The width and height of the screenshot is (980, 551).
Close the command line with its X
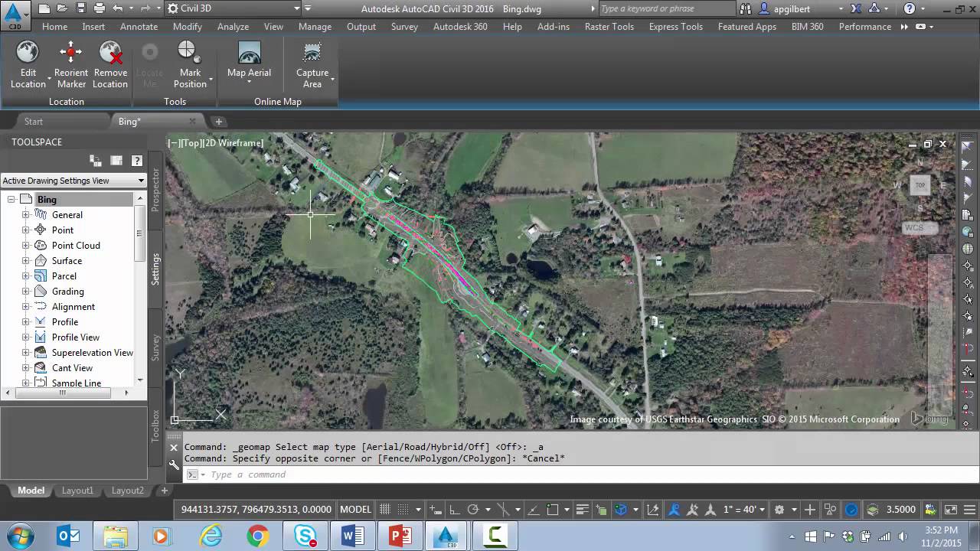[x=174, y=448]
